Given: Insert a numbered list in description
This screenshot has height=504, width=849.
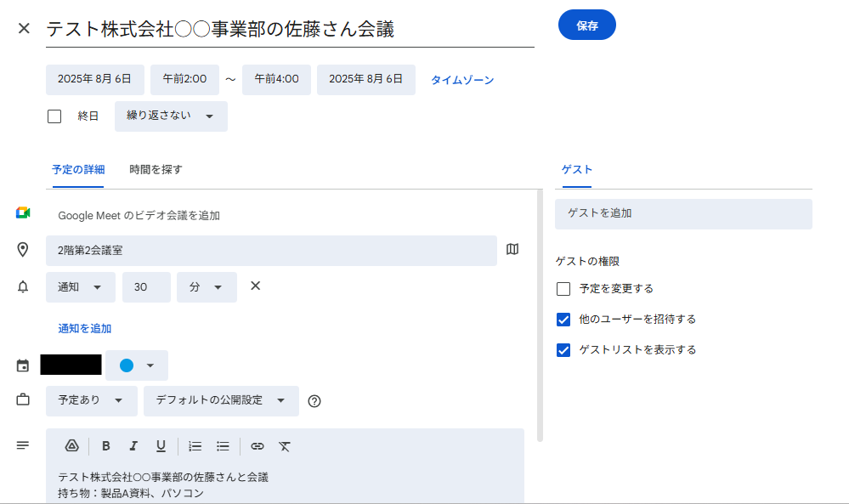Looking at the screenshot, I should (x=195, y=446).
